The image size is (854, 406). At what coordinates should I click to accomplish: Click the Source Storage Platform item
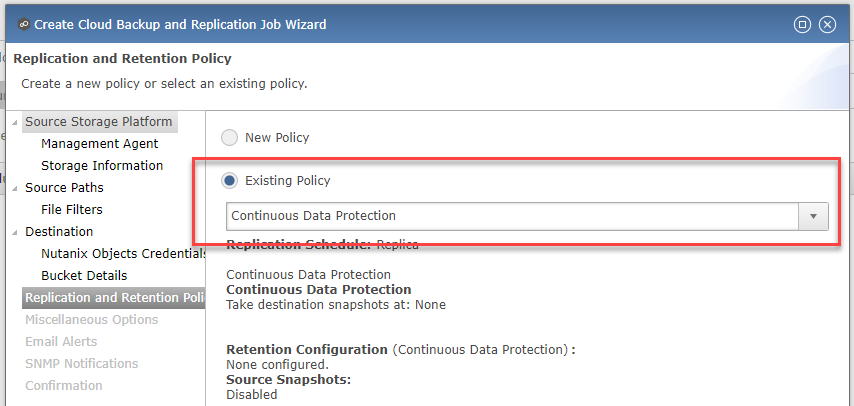[99, 122]
